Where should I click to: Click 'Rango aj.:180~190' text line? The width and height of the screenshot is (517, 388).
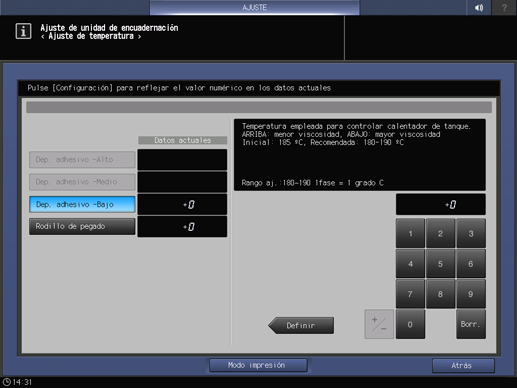click(x=313, y=183)
